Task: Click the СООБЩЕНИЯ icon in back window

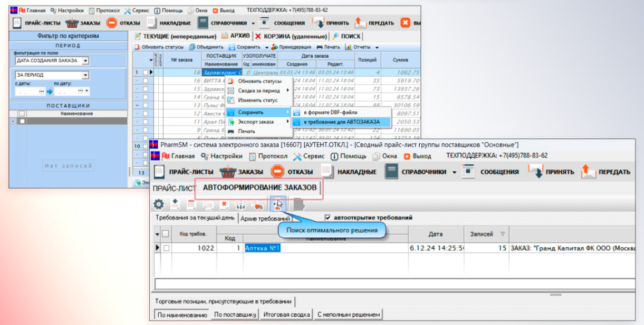Action: 265,23
